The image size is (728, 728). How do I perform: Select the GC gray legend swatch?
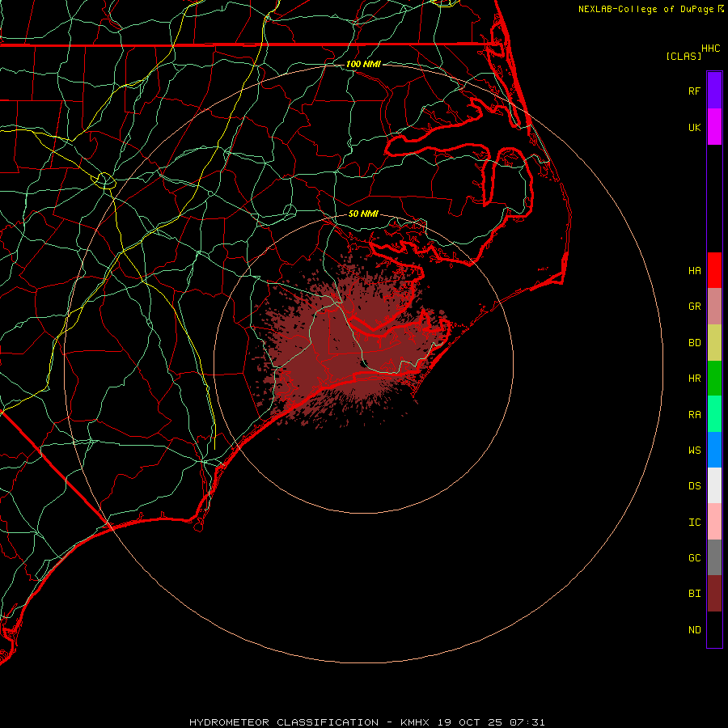pyautogui.click(x=714, y=557)
